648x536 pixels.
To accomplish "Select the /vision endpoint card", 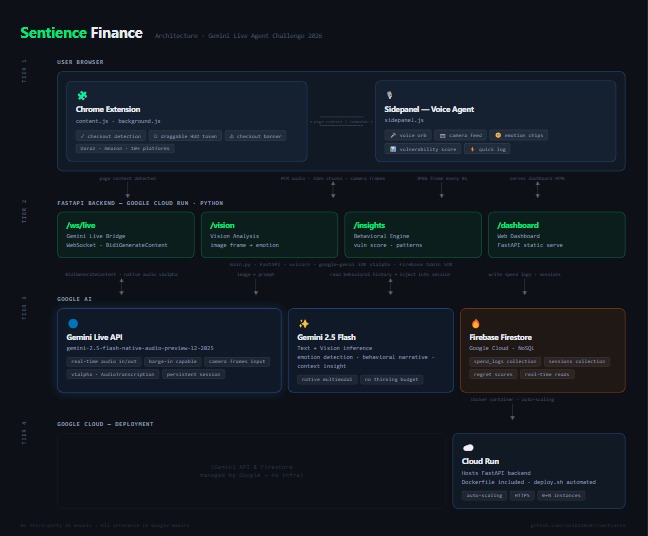I will [269, 235].
